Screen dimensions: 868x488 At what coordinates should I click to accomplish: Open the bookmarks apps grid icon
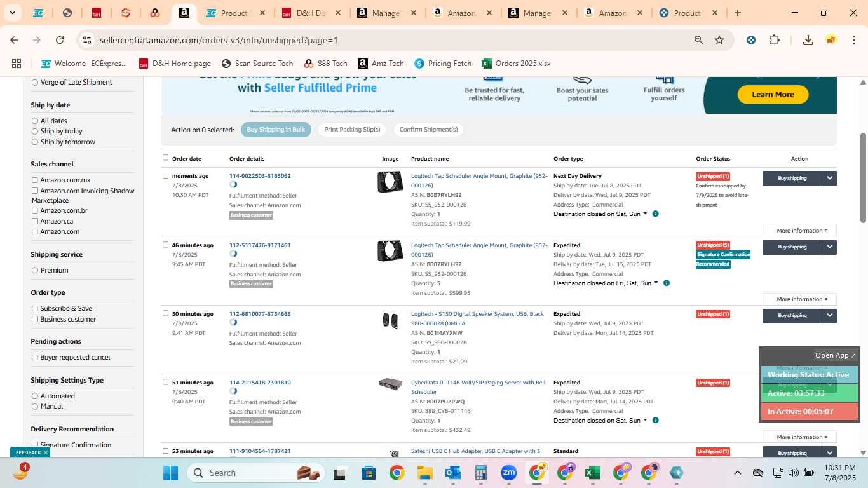[17, 64]
